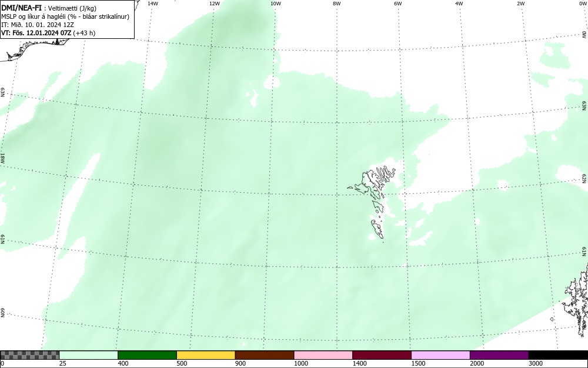
Task: Click the legend value 900
Action: click(240, 363)
